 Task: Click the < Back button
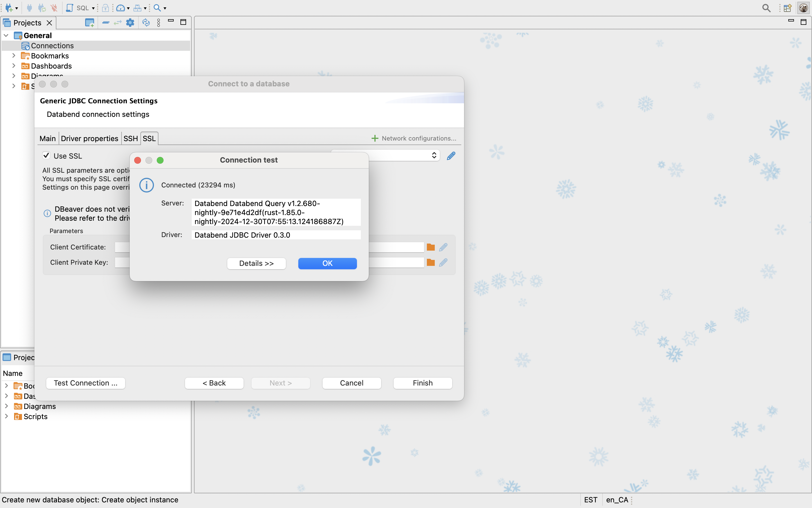point(214,383)
